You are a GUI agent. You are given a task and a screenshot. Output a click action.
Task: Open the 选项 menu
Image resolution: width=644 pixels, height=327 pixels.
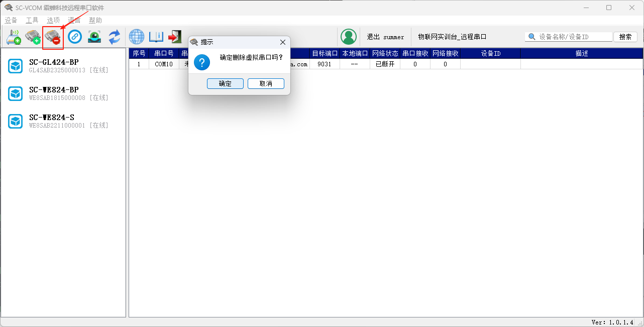[53, 21]
